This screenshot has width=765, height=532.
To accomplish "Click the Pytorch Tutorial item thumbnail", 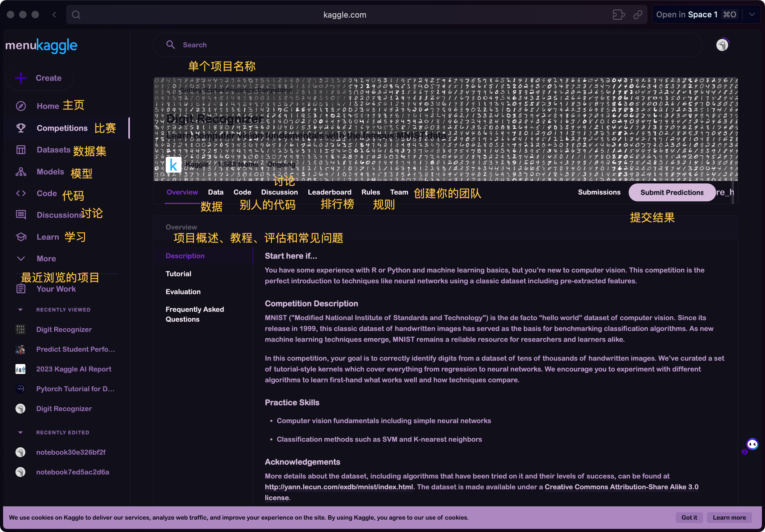I will pos(20,389).
